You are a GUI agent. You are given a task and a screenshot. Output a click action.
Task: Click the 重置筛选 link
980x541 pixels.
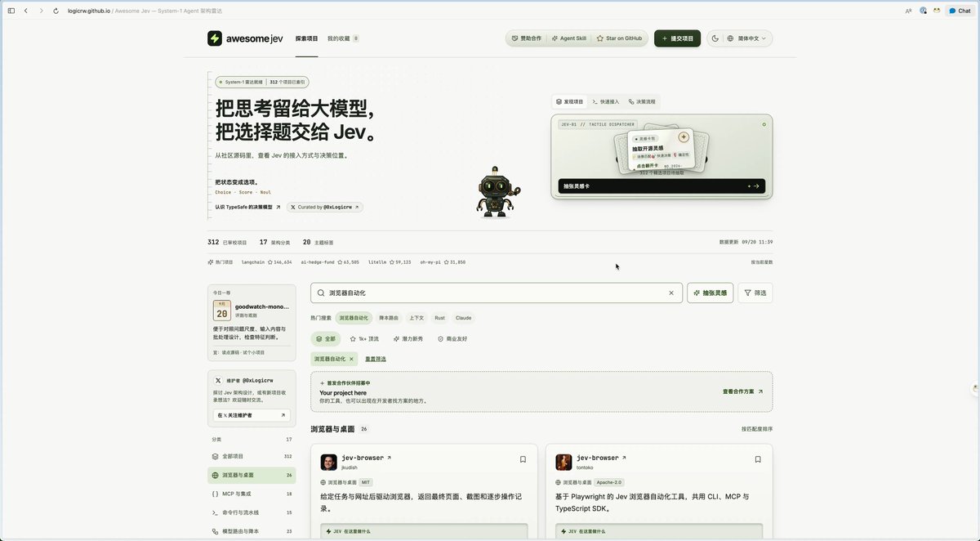pyautogui.click(x=376, y=359)
